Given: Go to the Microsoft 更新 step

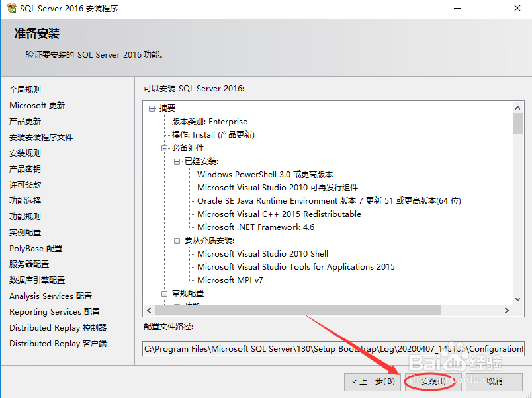Looking at the screenshot, I should coord(37,105).
